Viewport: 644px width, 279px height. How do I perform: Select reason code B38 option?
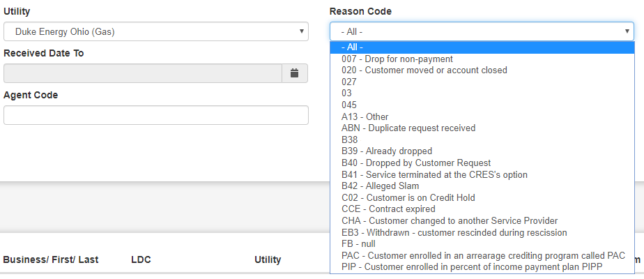[482, 139]
